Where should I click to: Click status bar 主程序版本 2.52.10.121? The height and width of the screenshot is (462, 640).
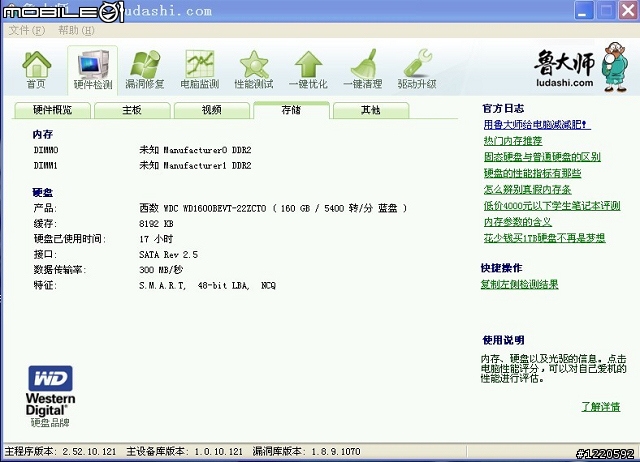(60, 451)
